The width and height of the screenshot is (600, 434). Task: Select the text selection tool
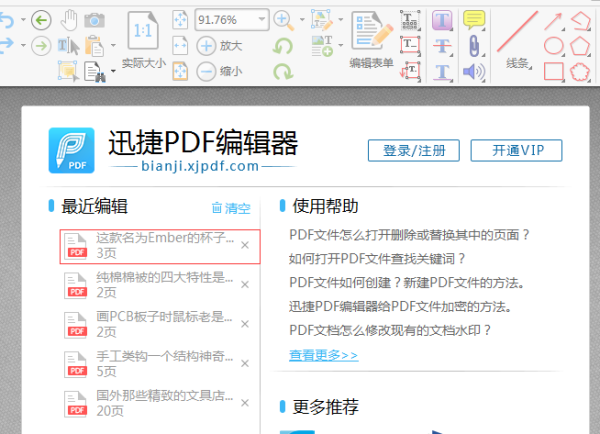(x=68, y=46)
